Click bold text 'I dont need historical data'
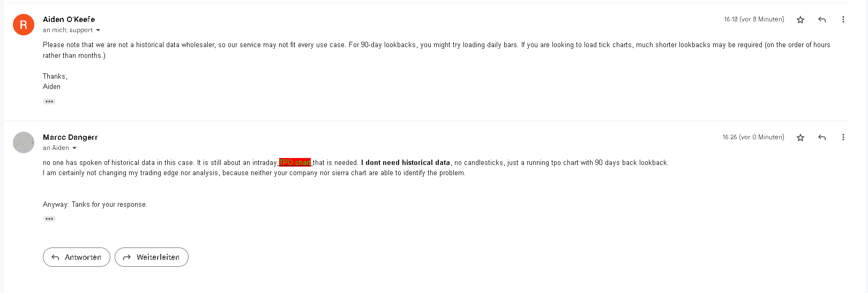 pyautogui.click(x=406, y=162)
